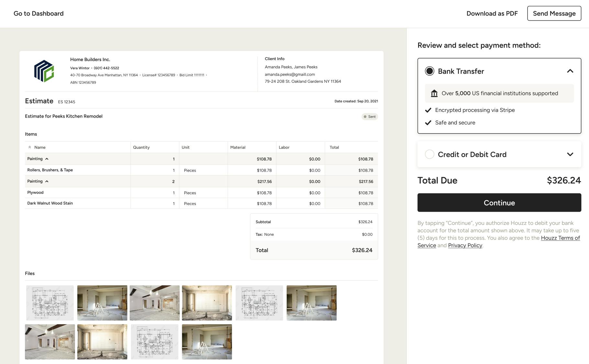Screen dimensions: 589x364
Task: Click the bank institution icon above Stripe text
Action: (x=434, y=93)
